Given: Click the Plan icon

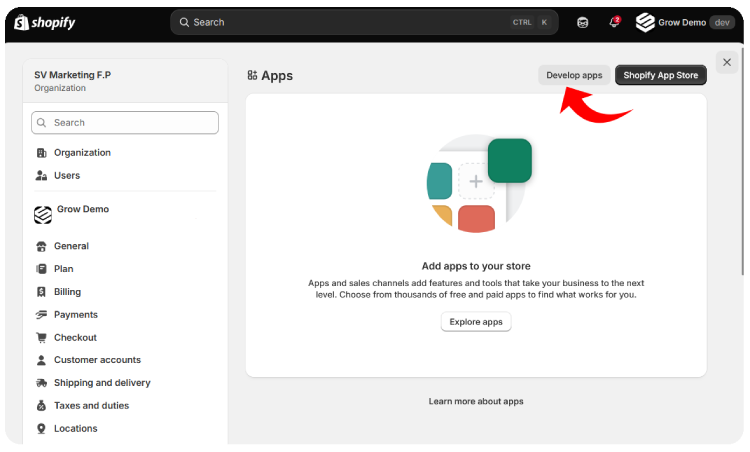Looking at the screenshot, I should click(42, 269).
